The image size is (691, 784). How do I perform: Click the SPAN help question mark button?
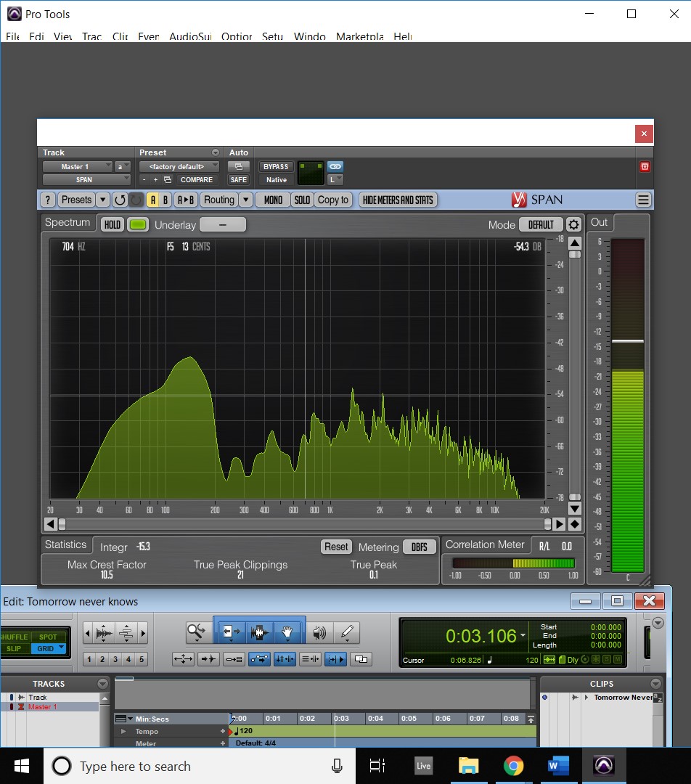click(x=48, y=200)
